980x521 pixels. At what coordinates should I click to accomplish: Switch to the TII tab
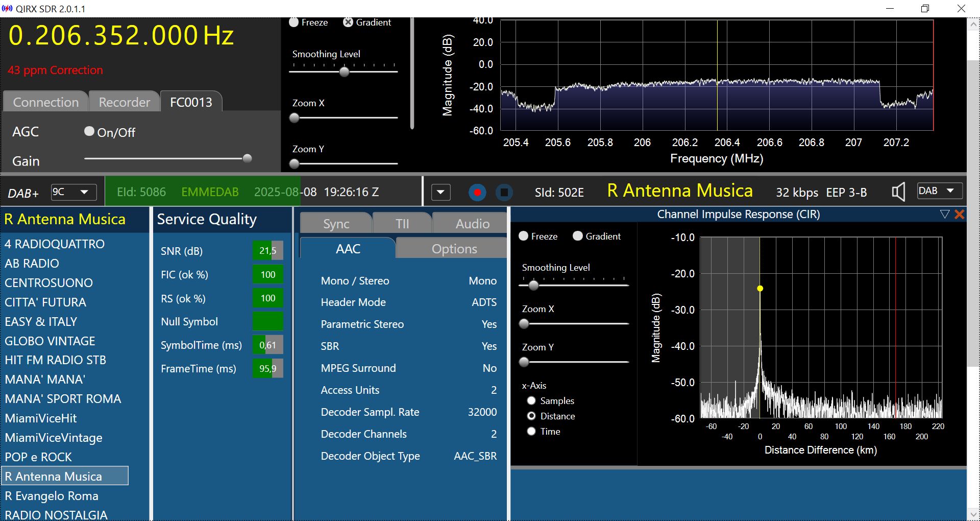(402, 224)
